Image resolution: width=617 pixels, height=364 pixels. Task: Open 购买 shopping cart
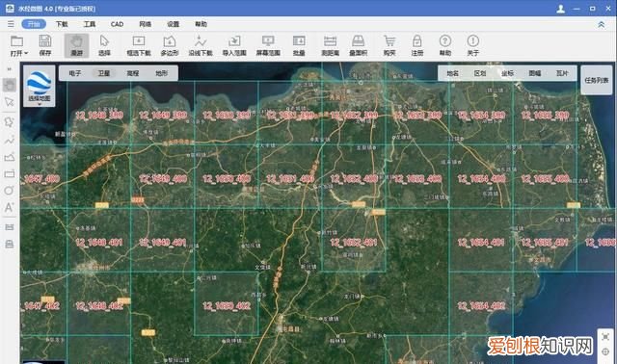[389, 45]
